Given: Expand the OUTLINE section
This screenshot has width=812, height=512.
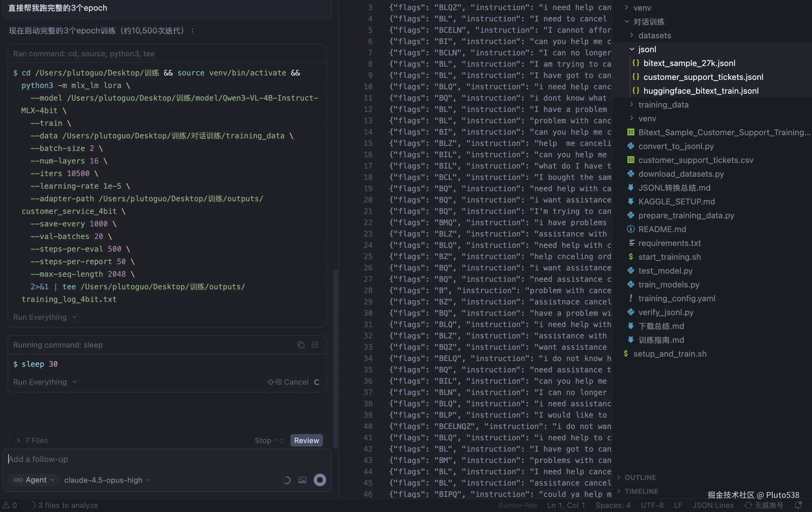Looking at the screenshot, I should (640, 477).
